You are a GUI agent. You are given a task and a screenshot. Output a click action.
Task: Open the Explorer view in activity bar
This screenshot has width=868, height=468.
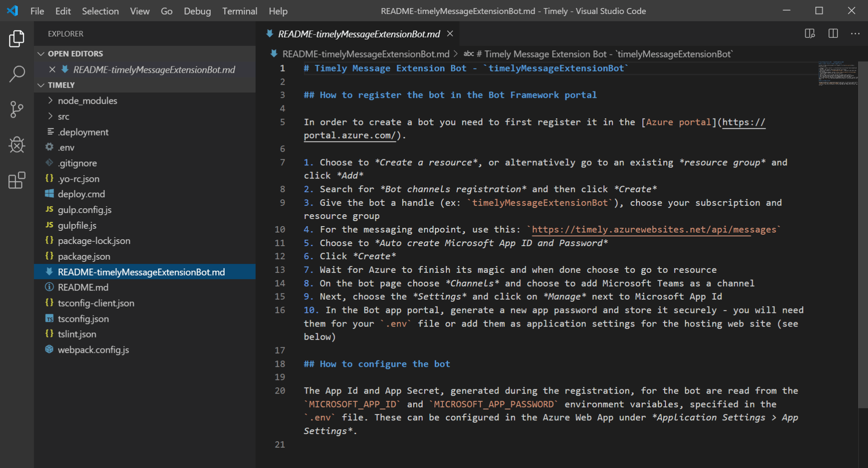(17, 39)
